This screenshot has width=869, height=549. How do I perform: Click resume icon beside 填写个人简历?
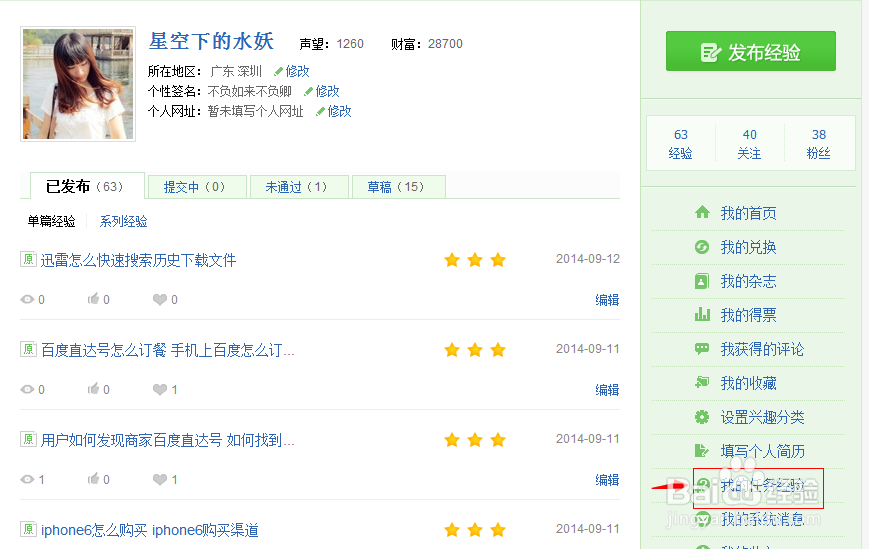point(702,451)
